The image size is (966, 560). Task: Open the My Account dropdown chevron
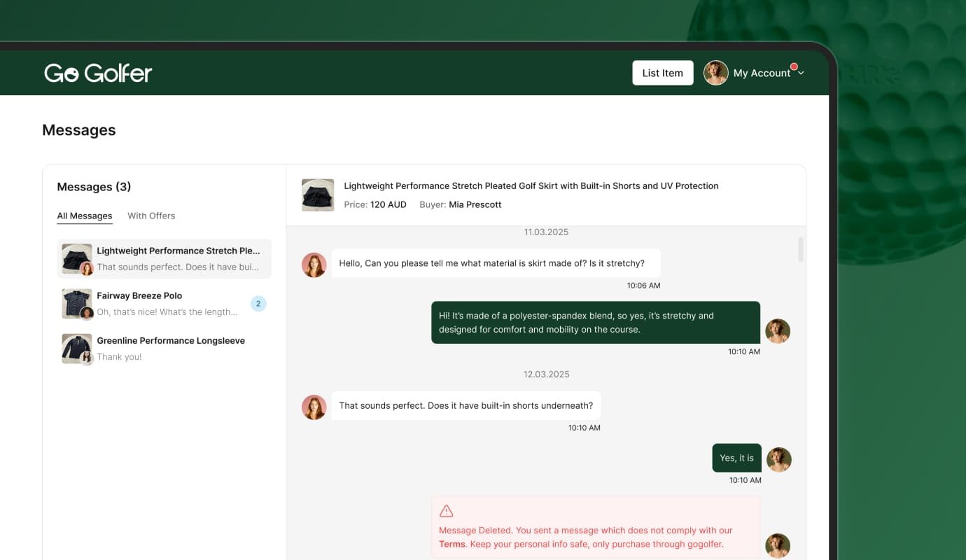pos(801,73)
